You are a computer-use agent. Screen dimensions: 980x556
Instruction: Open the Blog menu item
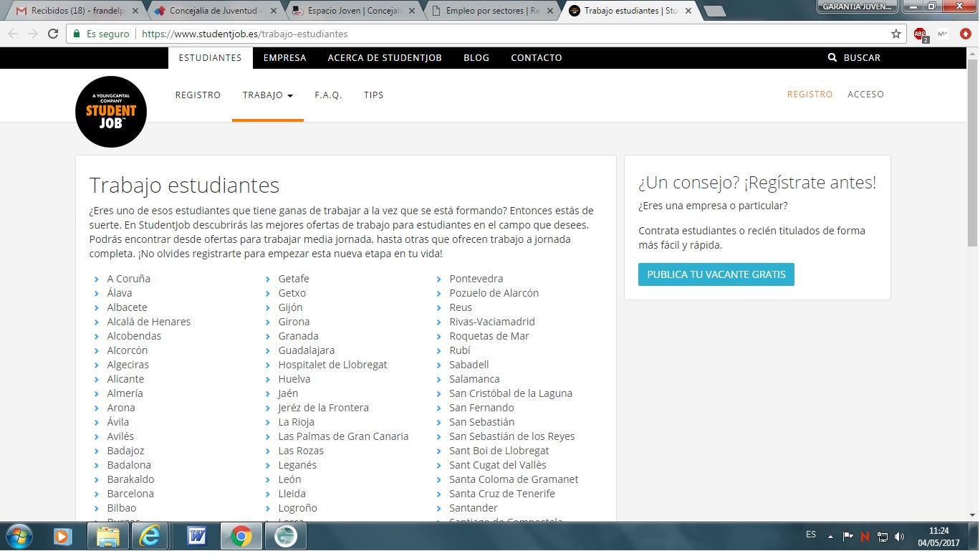[x=476, y=58]
